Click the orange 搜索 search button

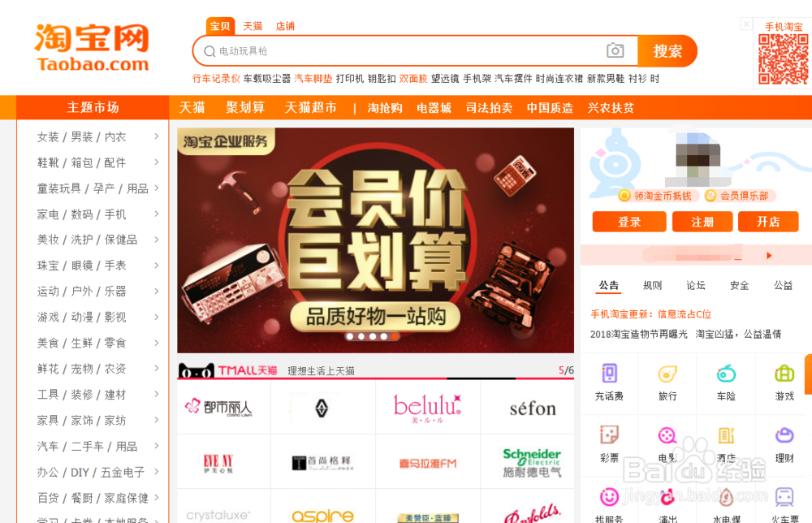click(x=667, y=50)
